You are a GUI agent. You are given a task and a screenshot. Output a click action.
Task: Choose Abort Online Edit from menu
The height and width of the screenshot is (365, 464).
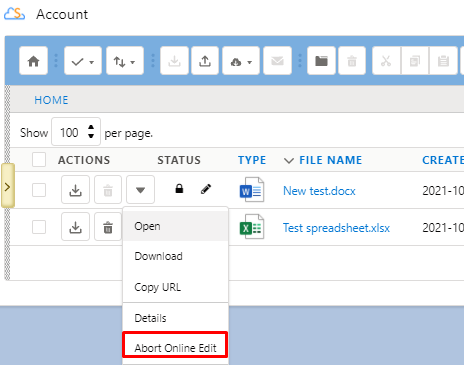point(175,348)
